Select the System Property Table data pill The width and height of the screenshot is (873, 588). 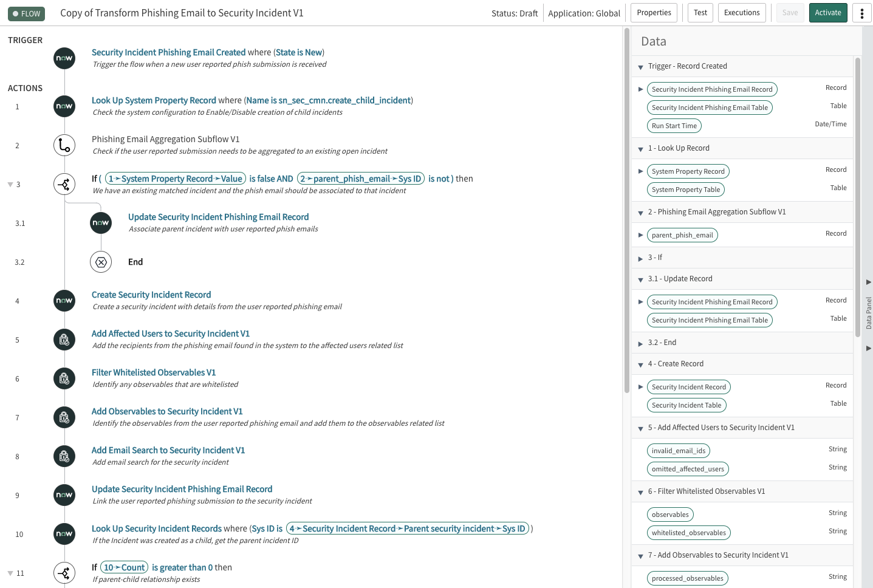click(686, 190)
